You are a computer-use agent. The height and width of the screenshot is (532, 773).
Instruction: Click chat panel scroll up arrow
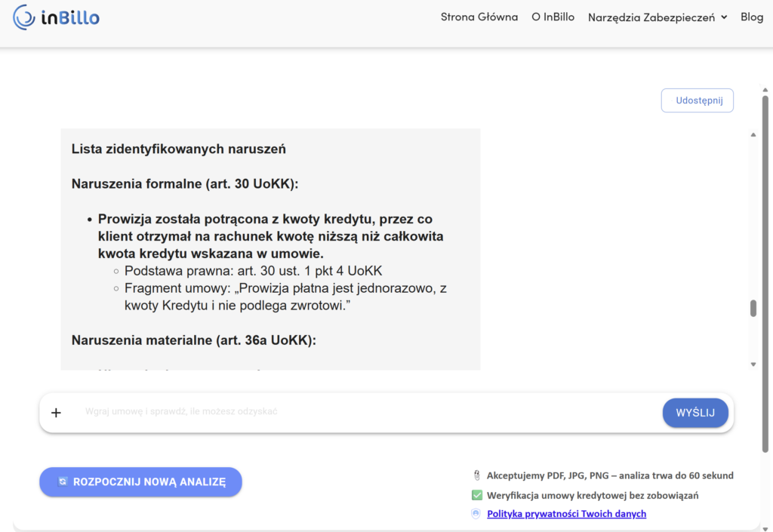tap(753, 134)
